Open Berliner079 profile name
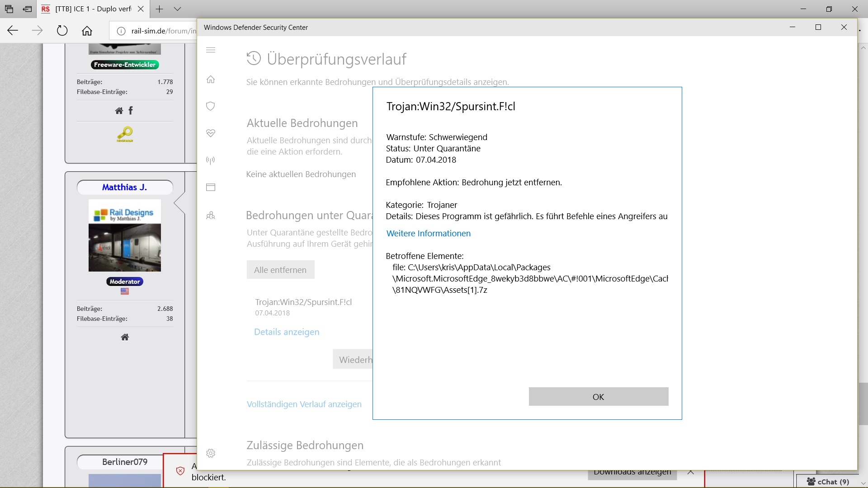868x488 pixels. coord(125,462)
